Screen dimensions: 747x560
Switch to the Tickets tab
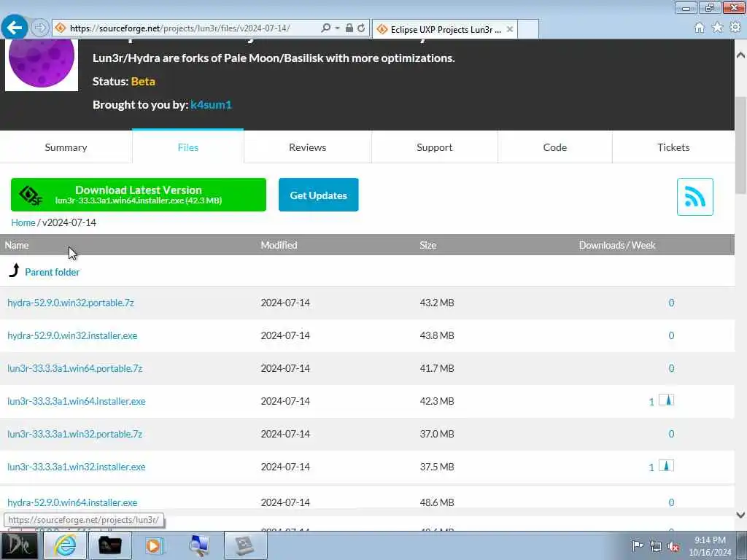pyautogui.click(x=673, y=147)
